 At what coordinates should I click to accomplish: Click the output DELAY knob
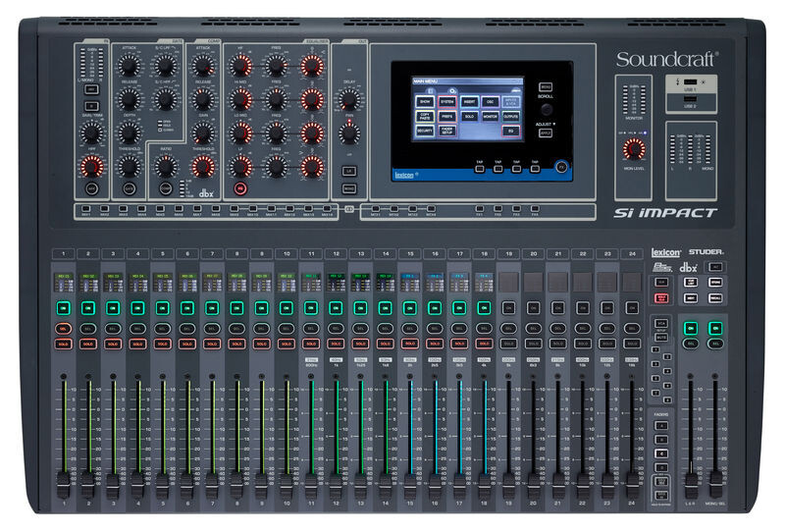tap(349, 100)
